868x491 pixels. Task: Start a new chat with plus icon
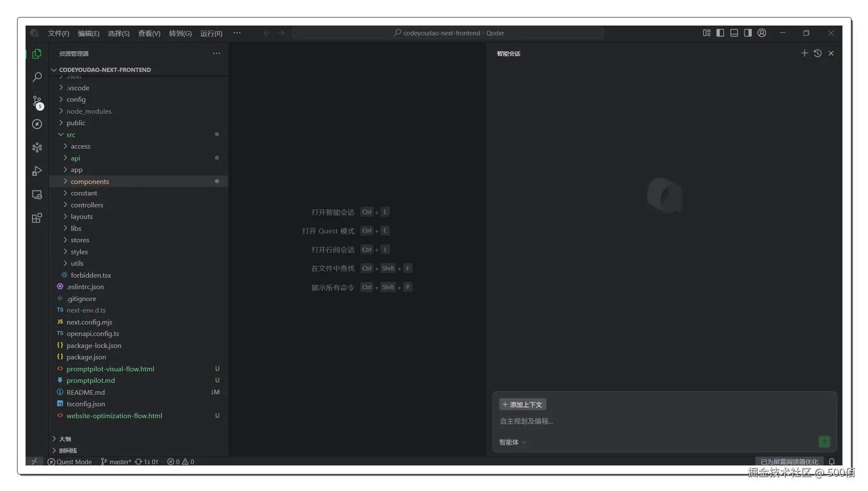coord(804,53)
